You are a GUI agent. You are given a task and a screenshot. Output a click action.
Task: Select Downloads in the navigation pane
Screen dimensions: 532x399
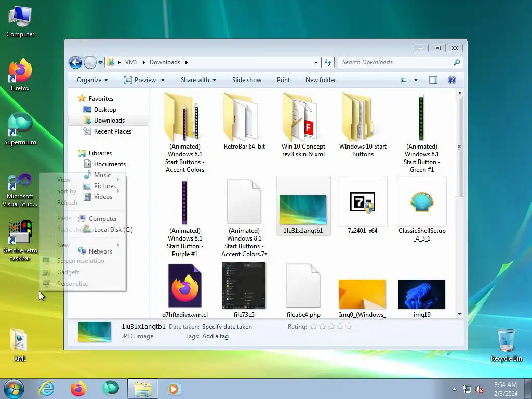tap(109, 121)
